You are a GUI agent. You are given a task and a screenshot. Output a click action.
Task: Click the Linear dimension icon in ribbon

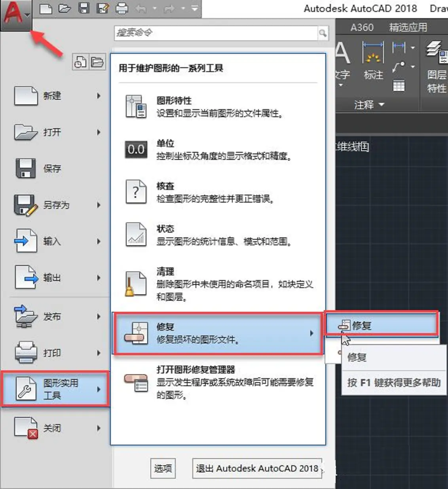coord(399,48)
